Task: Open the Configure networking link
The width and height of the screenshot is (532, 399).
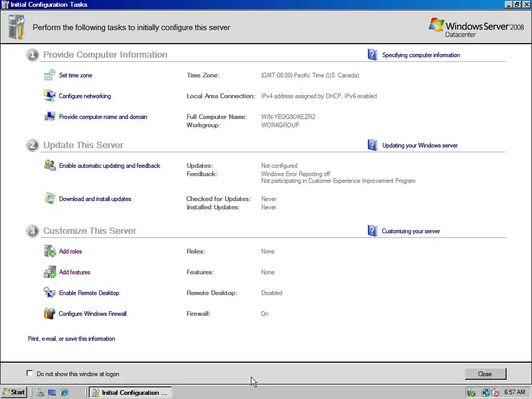Action: tap(85, 96)
